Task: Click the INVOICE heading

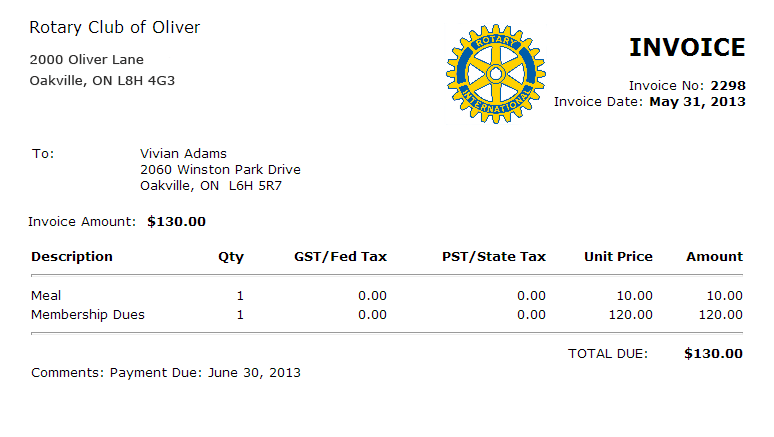Action: click(x=687, y=47)
